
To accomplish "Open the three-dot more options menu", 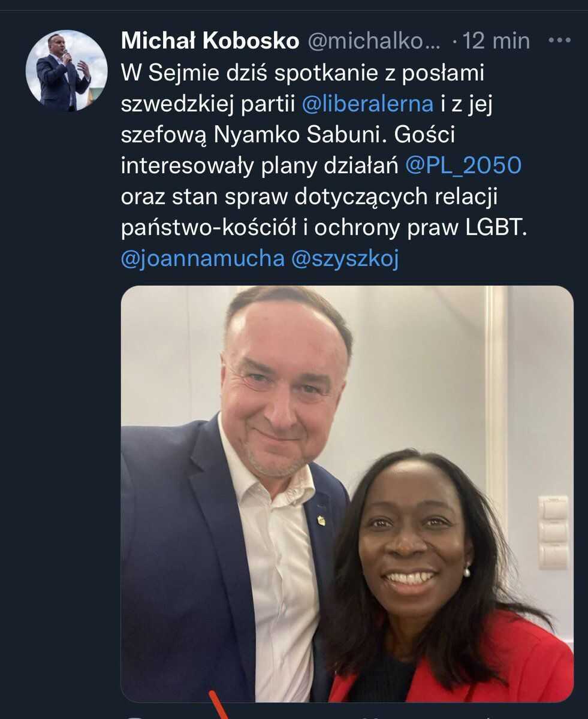I will coord(559,41).
